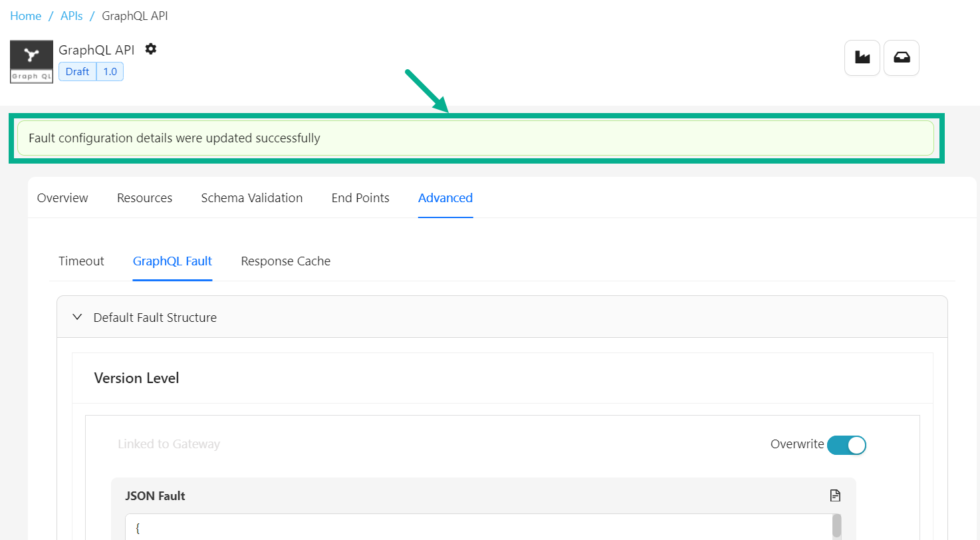Click the Draft status badge

tap(77, 72)
